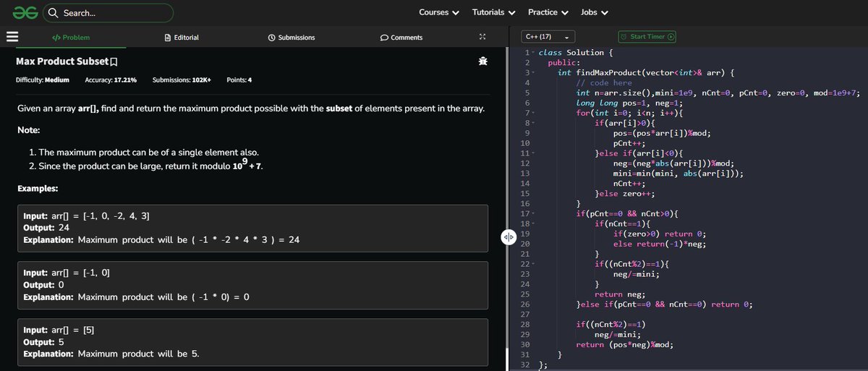Click the search magnifier icon

coord(53,13)
